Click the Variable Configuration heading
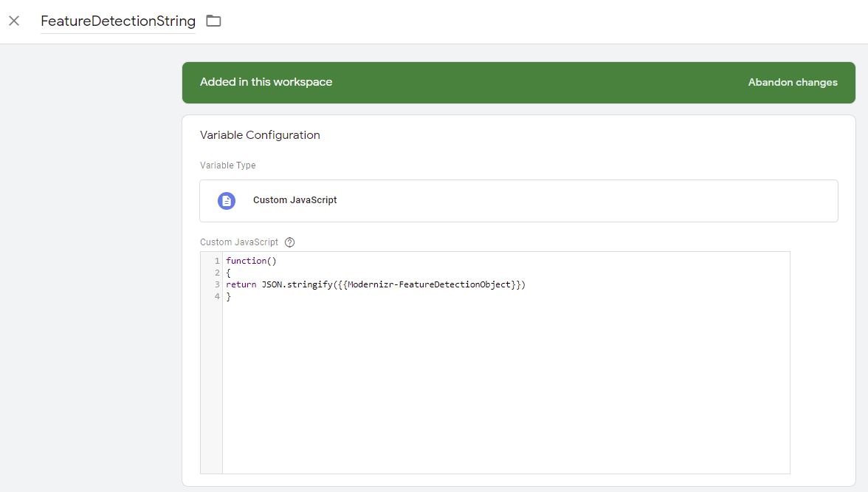The height and width of the screenshot is (492, 868). [x=260, y=134]
